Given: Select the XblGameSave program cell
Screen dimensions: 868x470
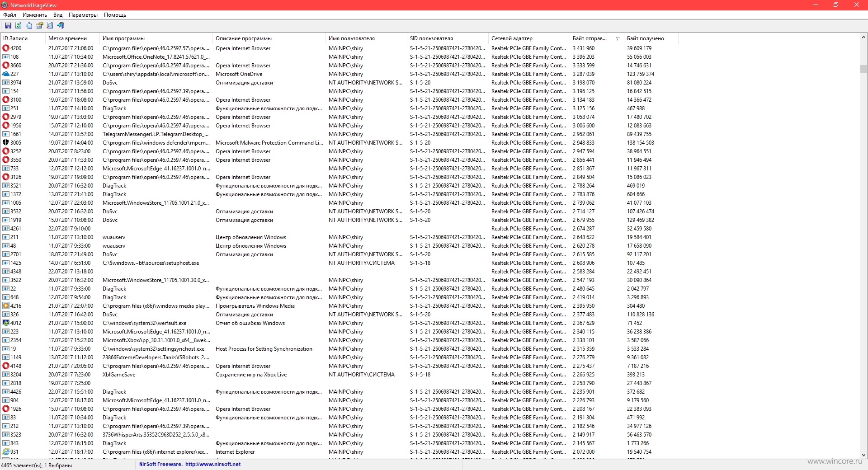Looking at the screenshot, I should [119, 374].
